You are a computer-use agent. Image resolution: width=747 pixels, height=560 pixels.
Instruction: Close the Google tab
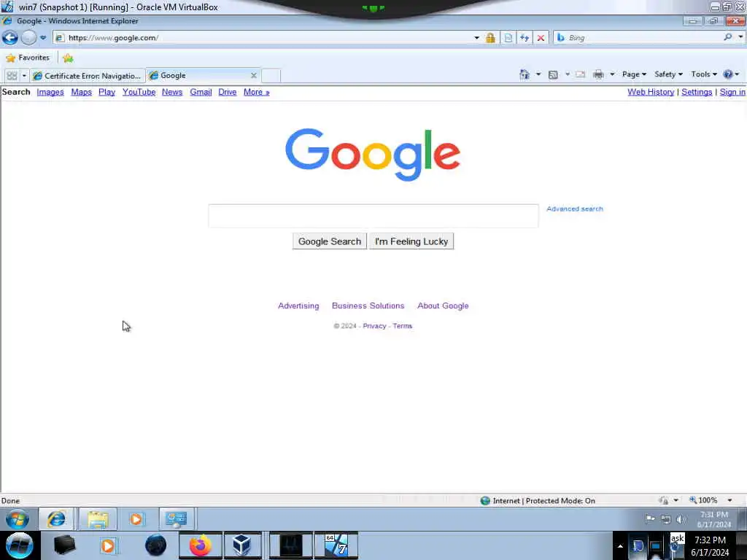click(x=253, y=75)
